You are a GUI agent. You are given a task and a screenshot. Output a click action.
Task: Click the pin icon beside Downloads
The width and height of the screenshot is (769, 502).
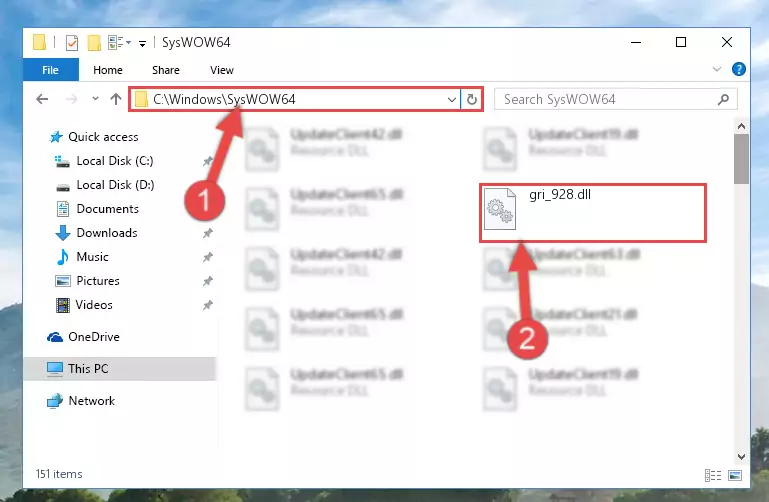208,233
